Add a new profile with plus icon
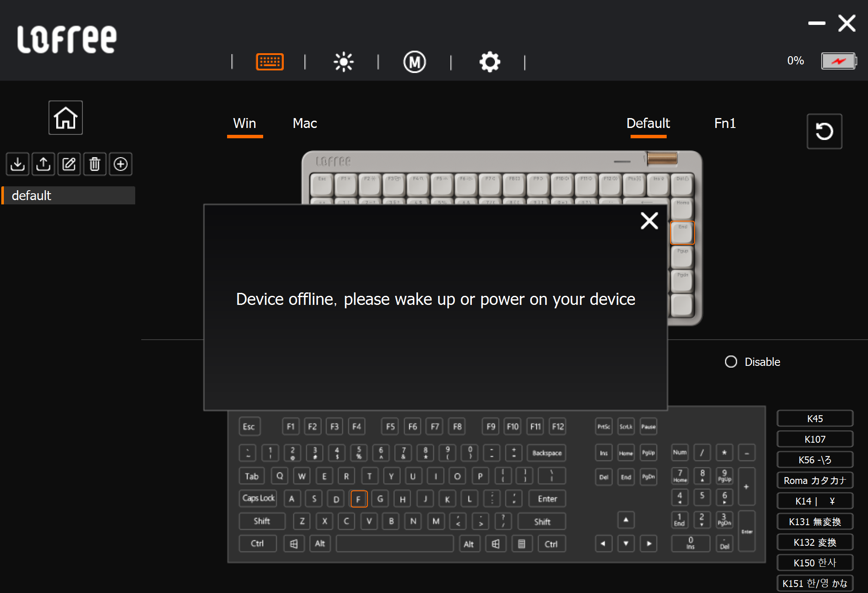The width and height of the screenshot is (868, 593). tap(121, 164)
